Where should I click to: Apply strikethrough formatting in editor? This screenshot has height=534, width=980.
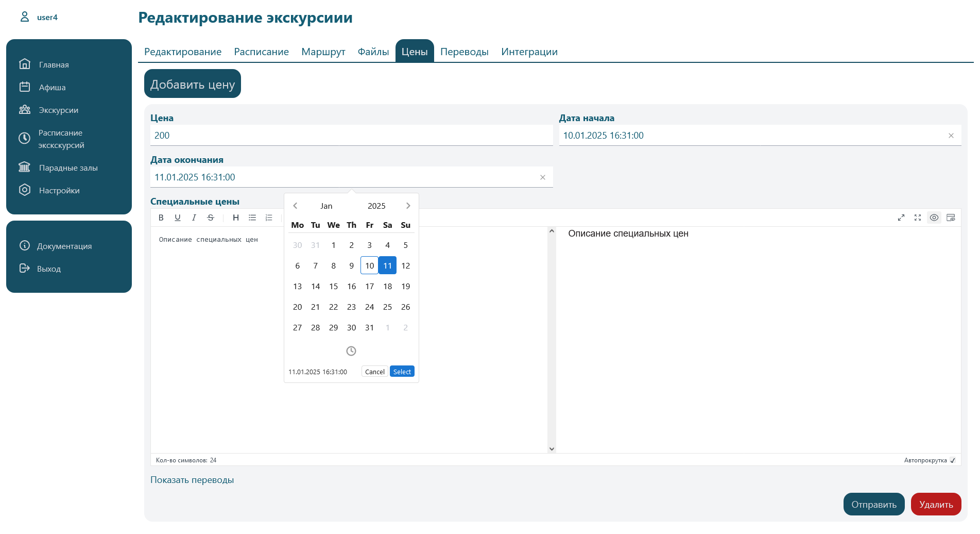(211, 218)
